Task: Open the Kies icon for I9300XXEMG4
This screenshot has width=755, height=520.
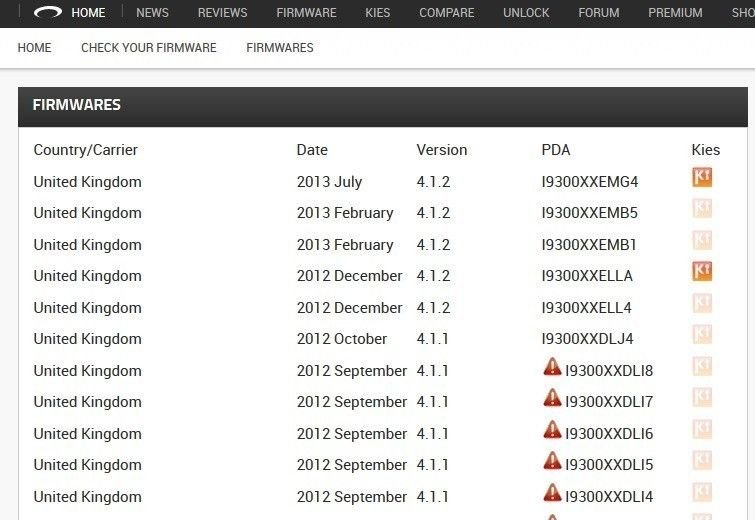Action: coord(702,177)
